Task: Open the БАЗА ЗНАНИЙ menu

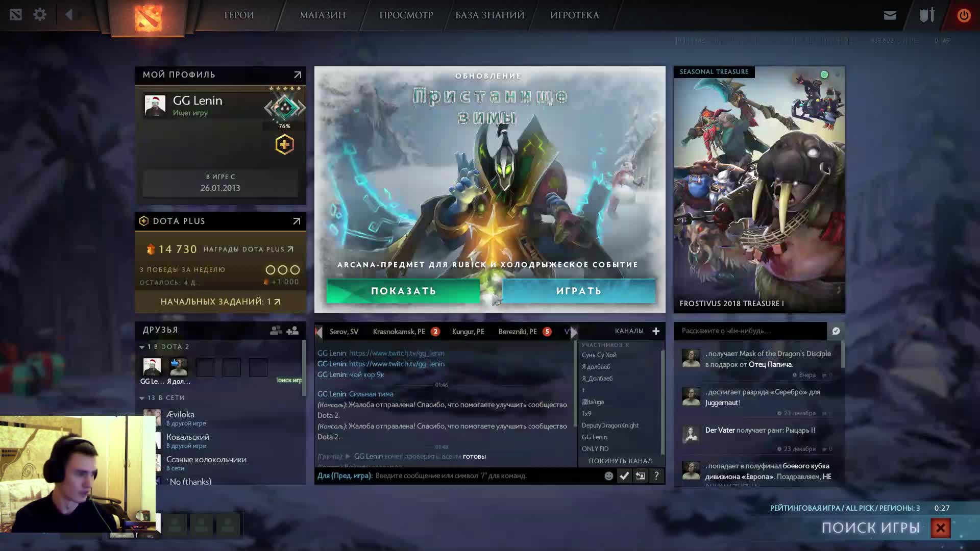Action: tap(489, 15)
